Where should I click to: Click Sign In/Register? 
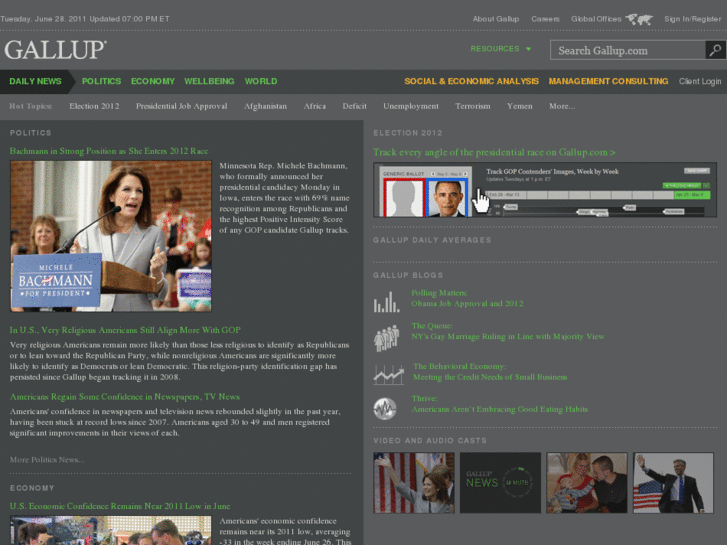tap(693, 19)
